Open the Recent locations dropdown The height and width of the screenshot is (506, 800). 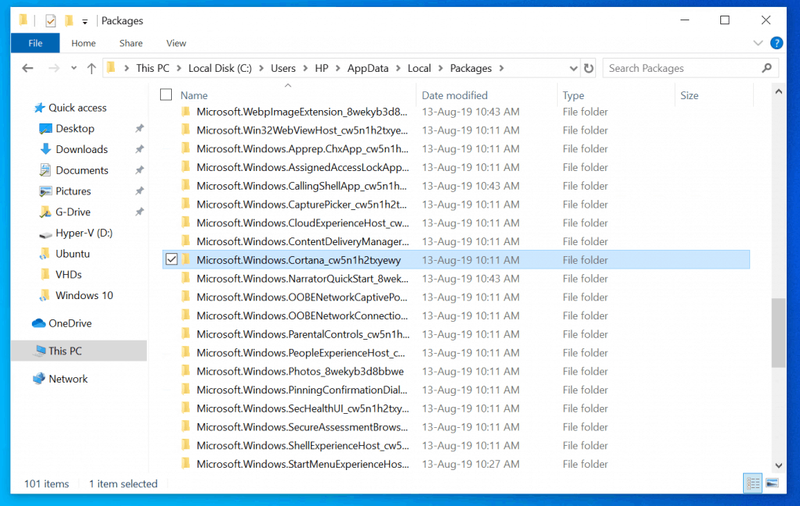pyautogui.click(x=74, y=68)
